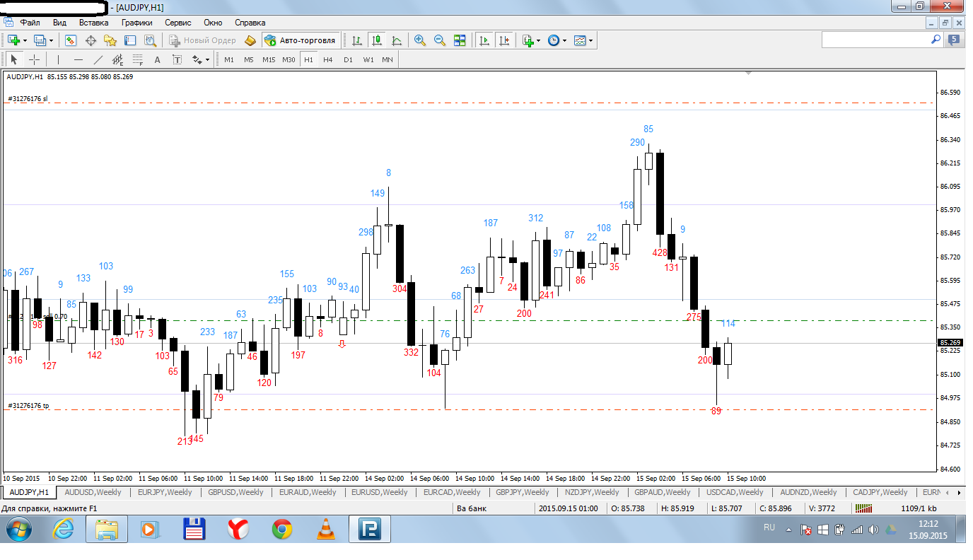This screenshot has width=973, height=560.
Task: Open the Файл menu
Action: 30,23
